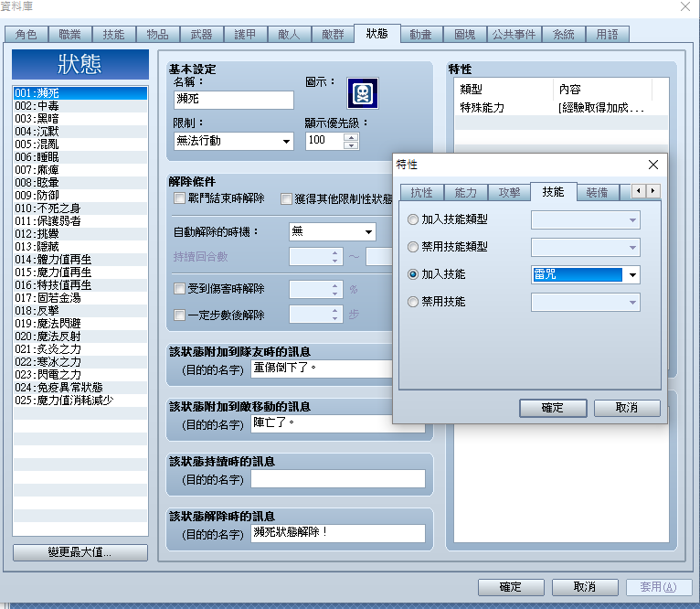The height and width of the screenshot is (609, 700).
Task: Select the 特殊能力 trait row
Action: pyautogui.click(x=561, y=108)
